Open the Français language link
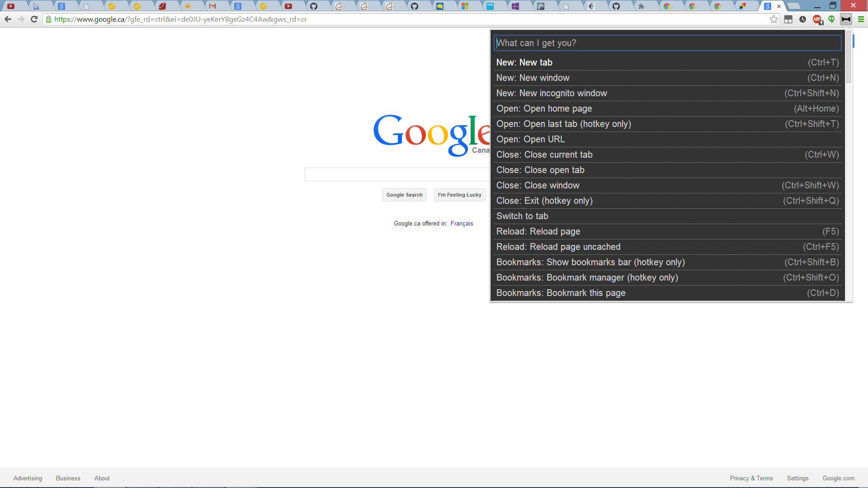868x488 pixels. [x=462, y=223]
